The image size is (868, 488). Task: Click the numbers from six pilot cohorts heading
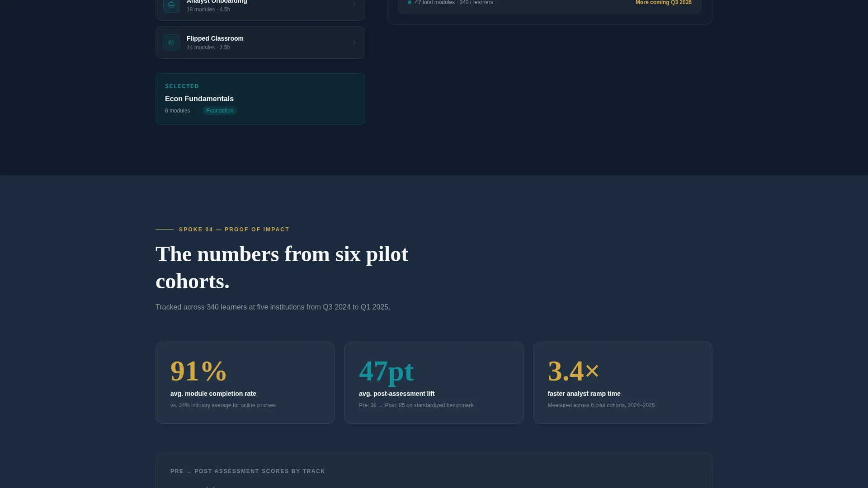[282, 267]
